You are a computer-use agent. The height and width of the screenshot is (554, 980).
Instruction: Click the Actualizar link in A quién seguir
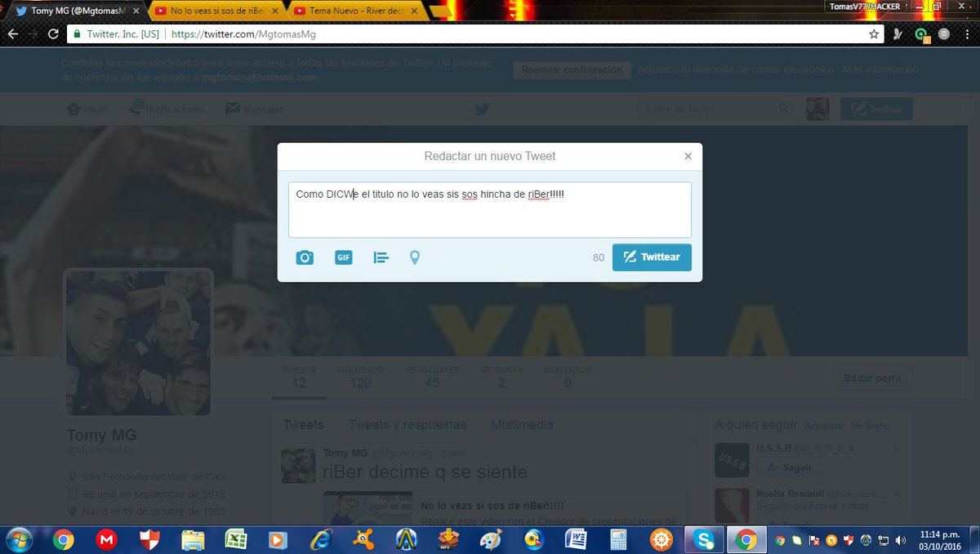[824, 427]
